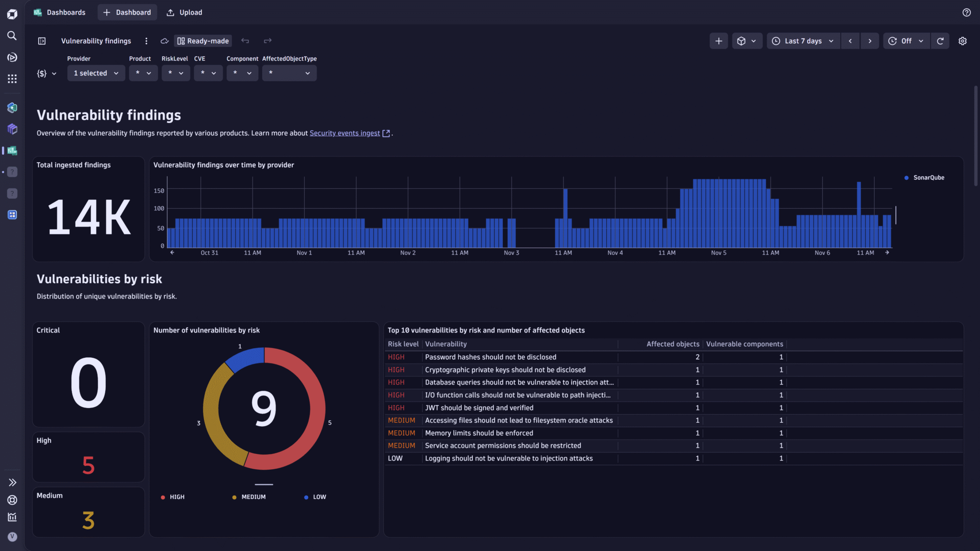Create a new dashboard with the Dashboard button

[x=127, y=12]
